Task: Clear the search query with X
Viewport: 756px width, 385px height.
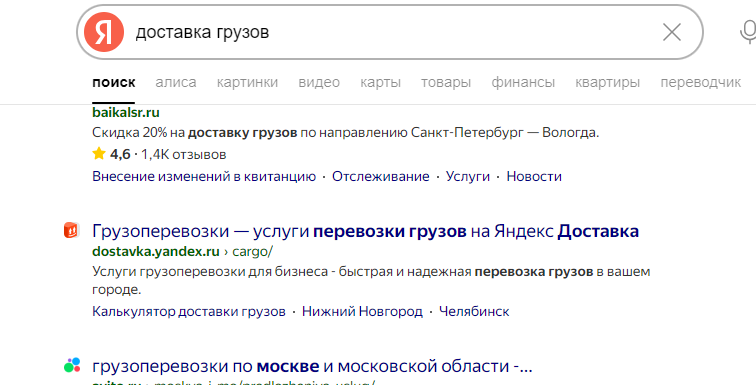Action: pyautogui.click(x=672, y=32)
